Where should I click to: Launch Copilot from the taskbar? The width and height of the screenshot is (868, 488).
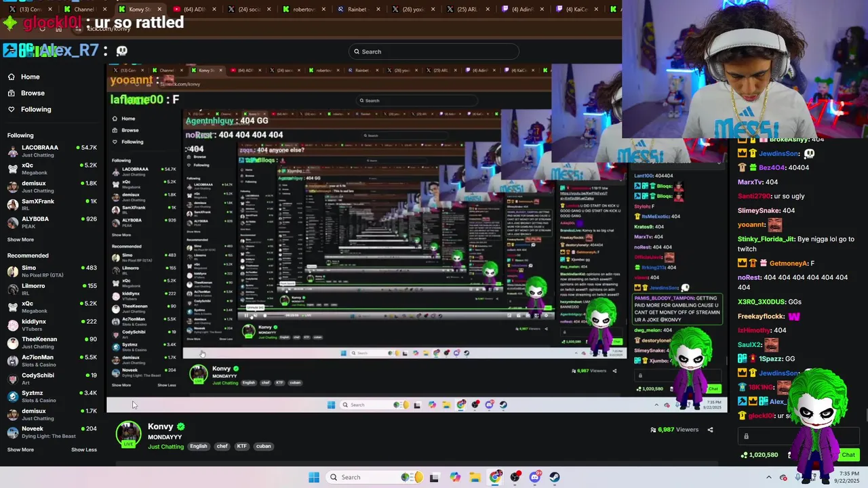click(x=455, y=477)
